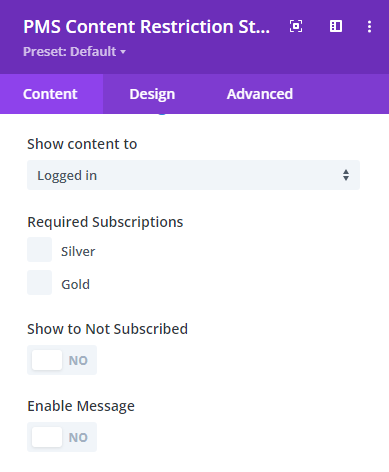Click the Required Subscriptions label
Viewport: 389px width, 472px height.
tap(105, 222)
